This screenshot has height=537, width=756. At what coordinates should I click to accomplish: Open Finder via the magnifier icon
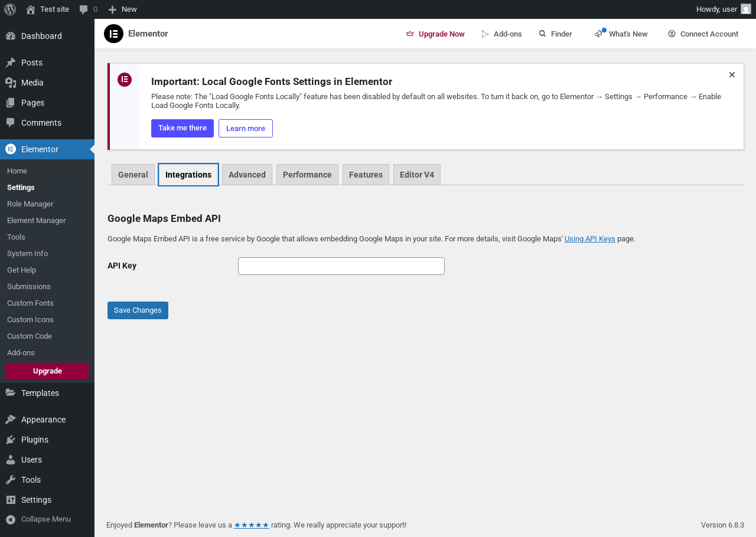(542, 34)
